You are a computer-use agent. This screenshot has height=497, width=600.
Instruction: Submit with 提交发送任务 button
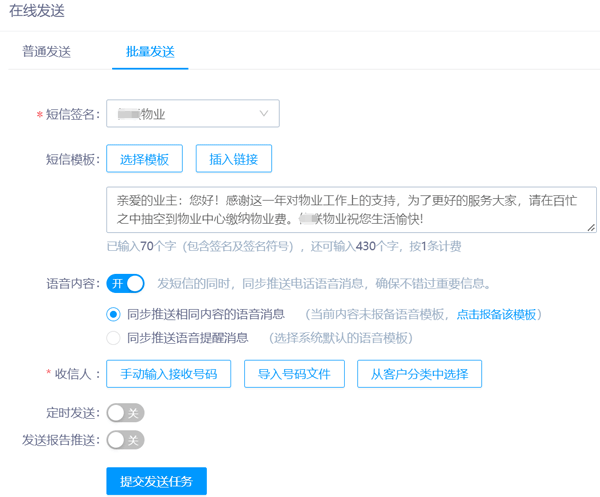click(x=156, y=481)
